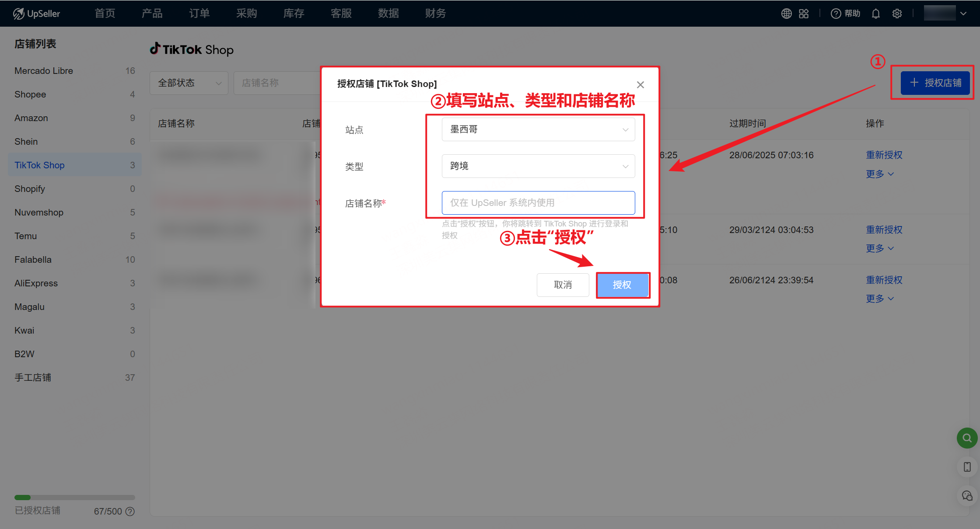Expand 更多 for store expiring 29/03/2124
980x529 pixels.
coord(880,249)
